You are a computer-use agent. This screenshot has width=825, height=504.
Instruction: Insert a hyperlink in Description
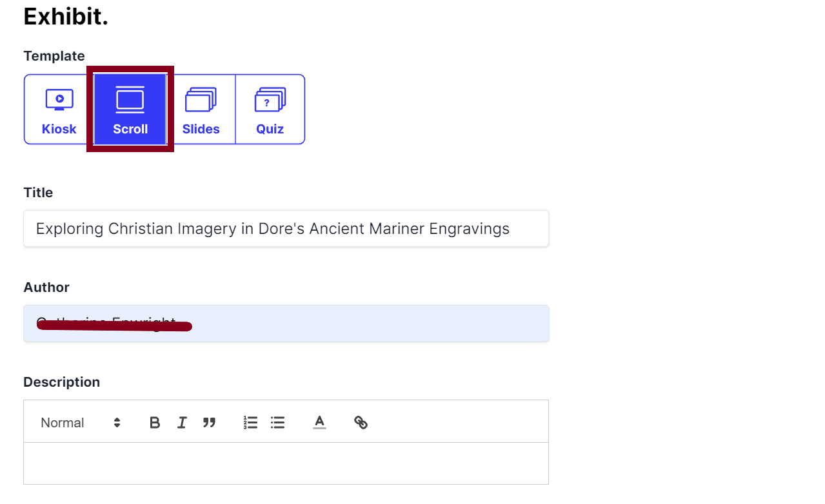pyautogui.click(x=361, y=423)
